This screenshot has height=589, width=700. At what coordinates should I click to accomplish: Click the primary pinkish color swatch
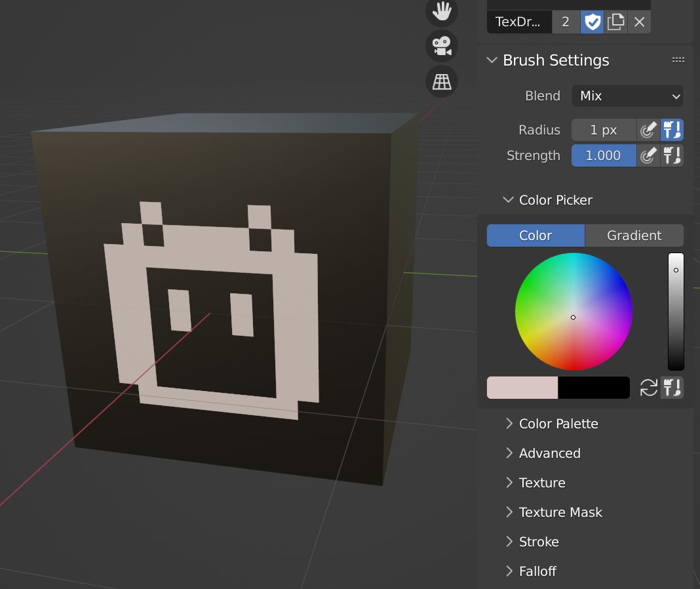click(522, 388)
